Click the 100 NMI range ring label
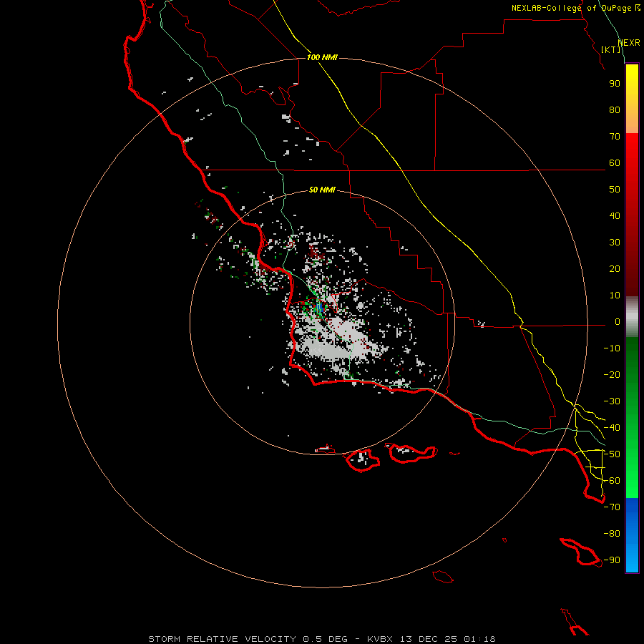This screenshot has width=644, height=644. 322,57
